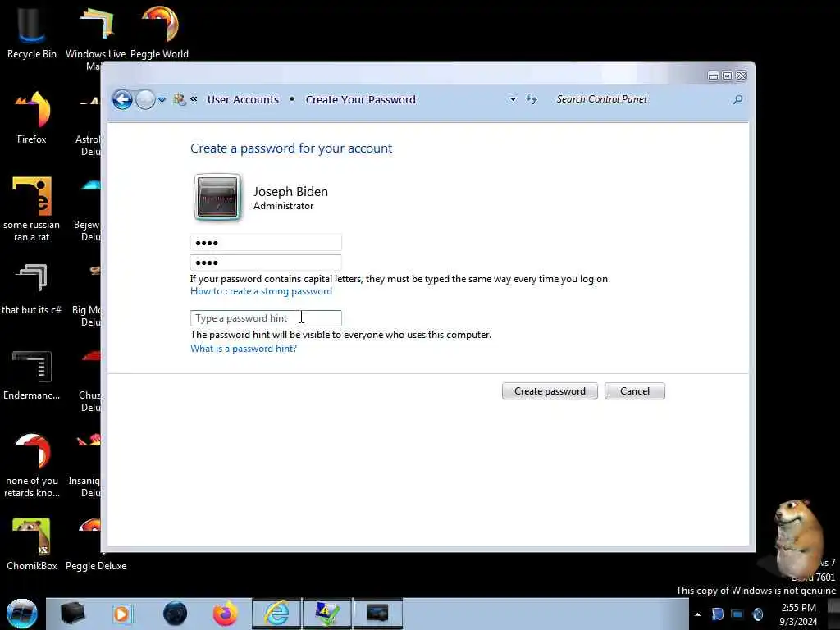Click the new password field
Image resolution: width=840 pixels, height=630 pixels.
pyautogui.click(x=266, y=243)
